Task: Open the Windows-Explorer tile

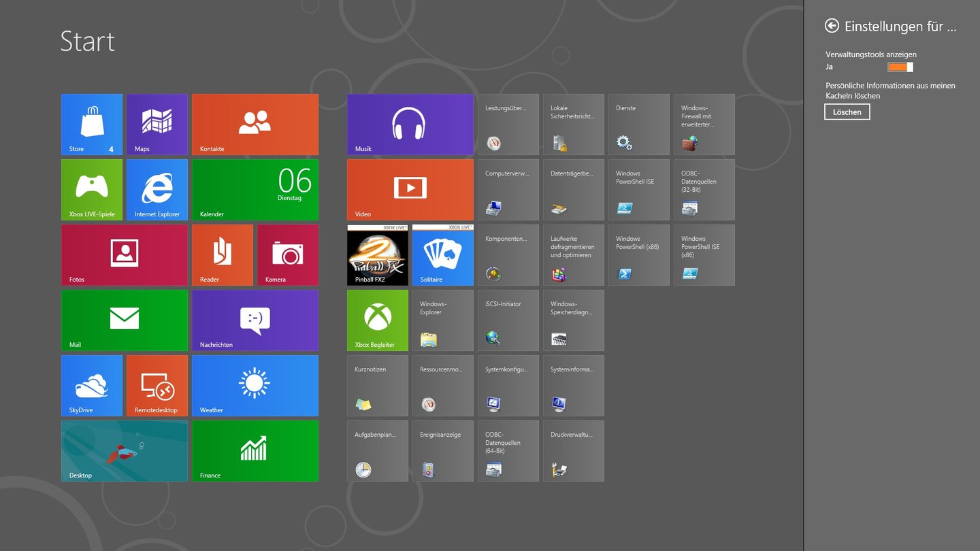Action: tap(443, 320)
